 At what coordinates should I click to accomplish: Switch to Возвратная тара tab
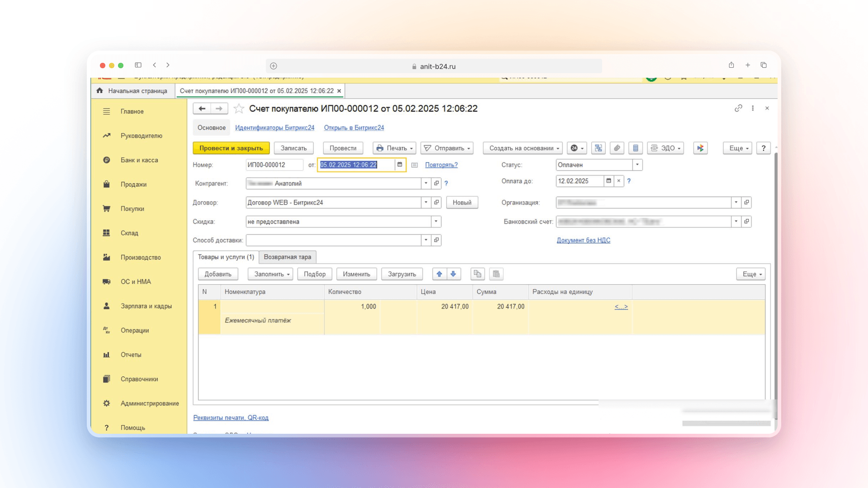pos(288,257)
